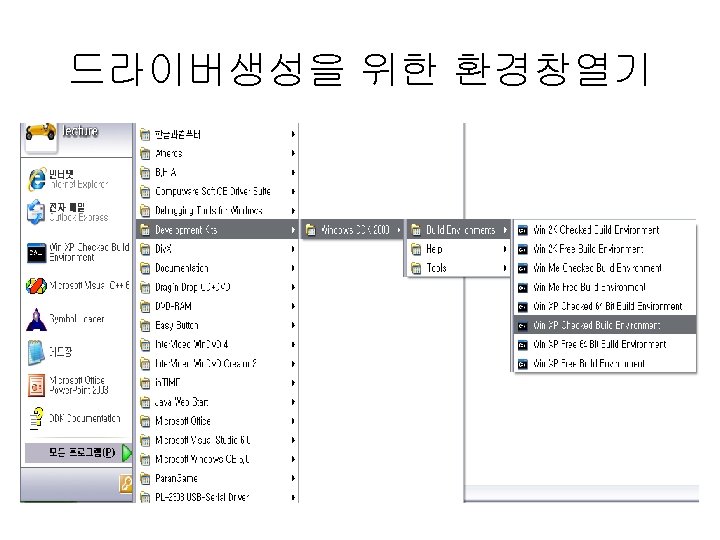Open ParanGame program group
The image size is (720, 540).
(218, 478)
